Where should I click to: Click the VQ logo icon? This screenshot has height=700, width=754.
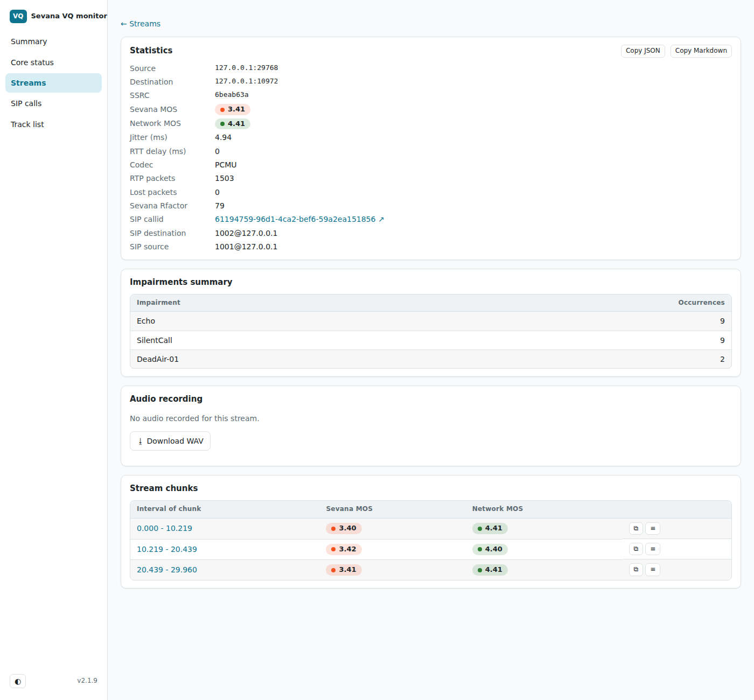click(18, 16)
